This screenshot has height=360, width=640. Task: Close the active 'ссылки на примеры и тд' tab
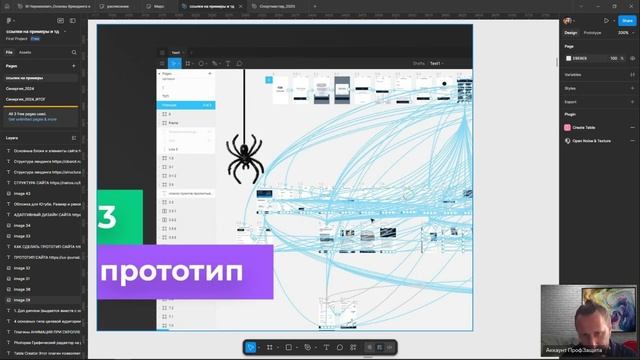[240, 7]
